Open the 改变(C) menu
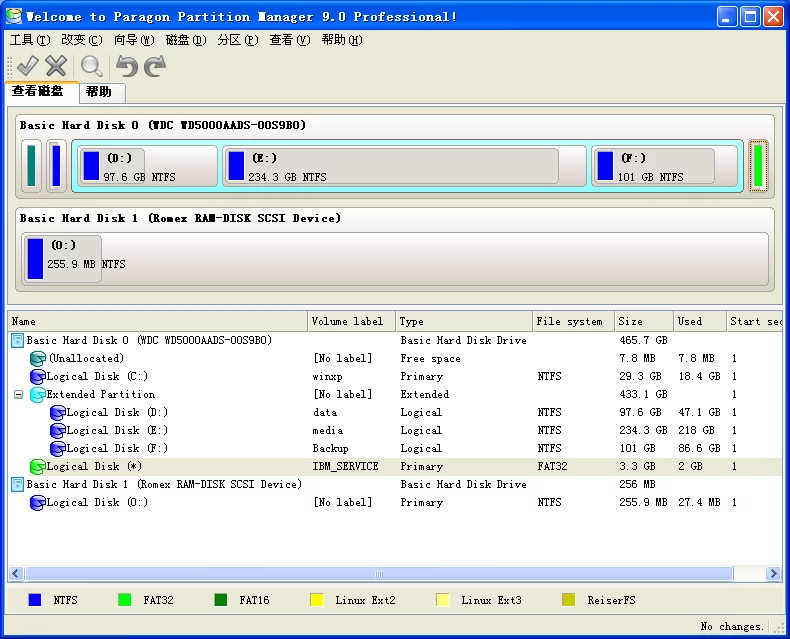The image size is (790, 639). point(82,40)
